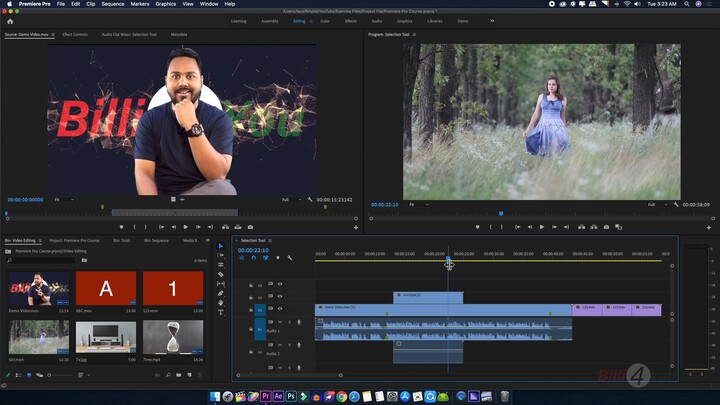720x405 pixels.
Task: Select the Selection tool arrow
Action: point(221,246)
